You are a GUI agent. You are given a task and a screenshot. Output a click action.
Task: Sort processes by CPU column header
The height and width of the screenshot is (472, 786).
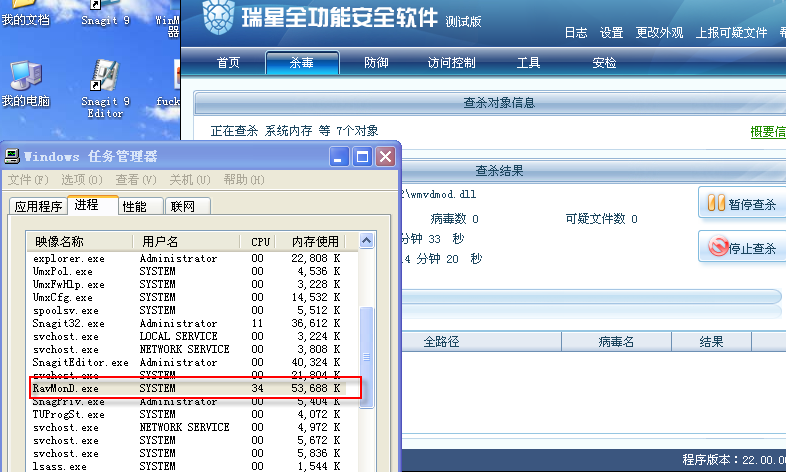259,242
